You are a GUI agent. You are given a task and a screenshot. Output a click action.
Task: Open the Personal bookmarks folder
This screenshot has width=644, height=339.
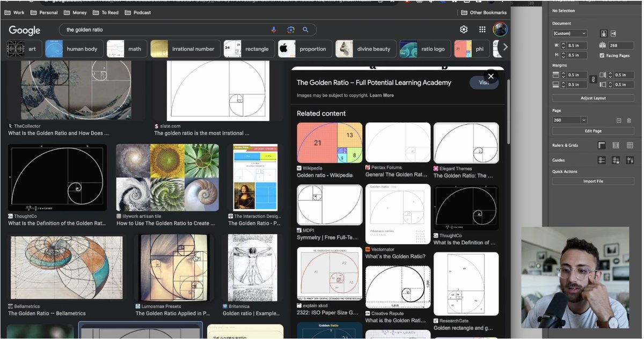click(x=45, y=12)
